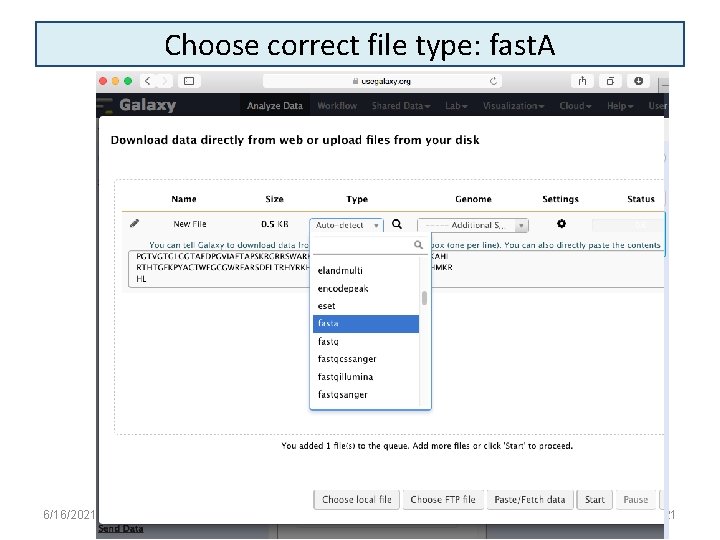Click the type list scrollbar thumb

[x=424, y=298]
